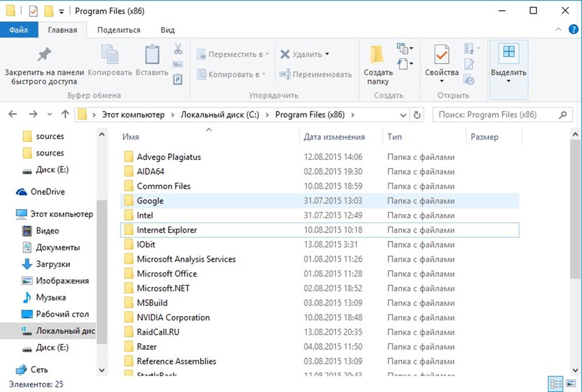Switch to large icons view in the status bar
This screenshot has height=392, width=582.
pyautogui.click(x=571, y=384)
